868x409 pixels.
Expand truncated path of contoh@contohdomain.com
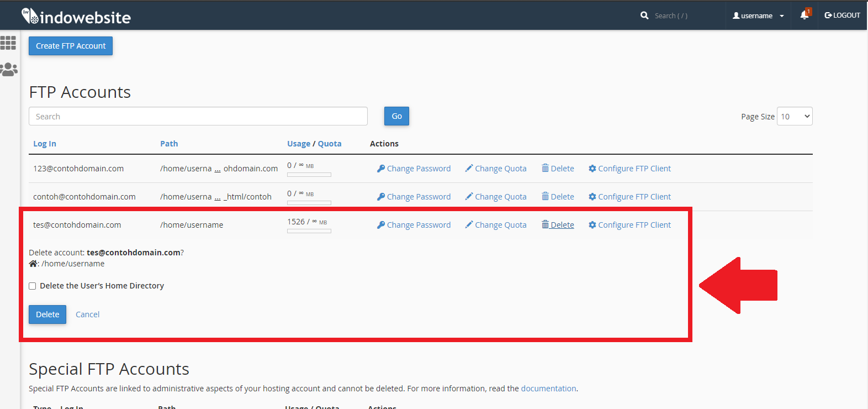(218, 197)
